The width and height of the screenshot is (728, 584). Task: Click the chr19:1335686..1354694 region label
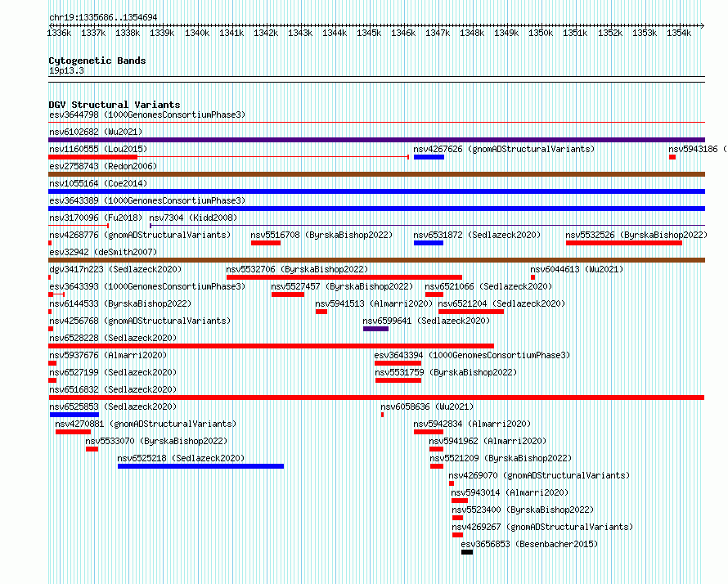click(x=103, y=17)
